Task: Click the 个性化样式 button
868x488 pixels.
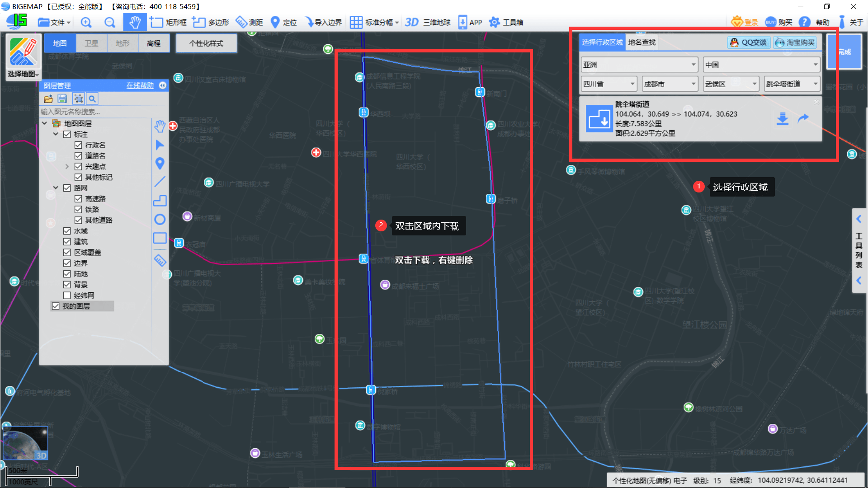Action: coord(206,43)
